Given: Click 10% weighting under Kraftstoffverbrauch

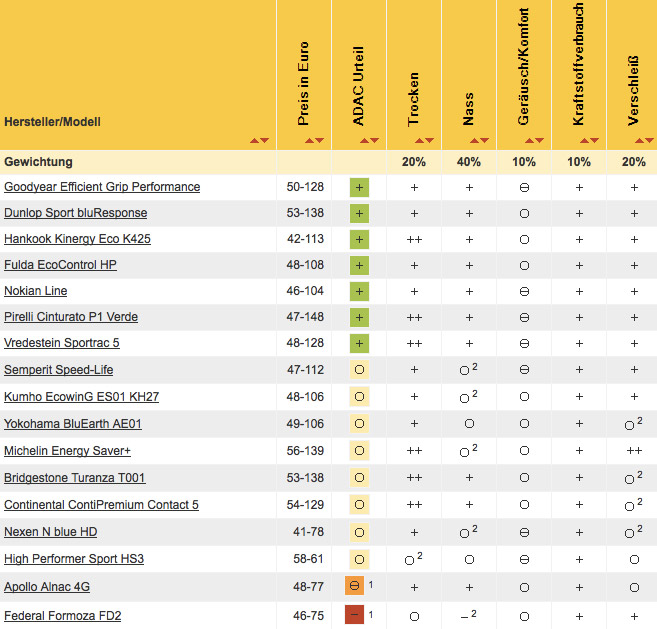Looking at the screenshot, I should coord(579,162).
